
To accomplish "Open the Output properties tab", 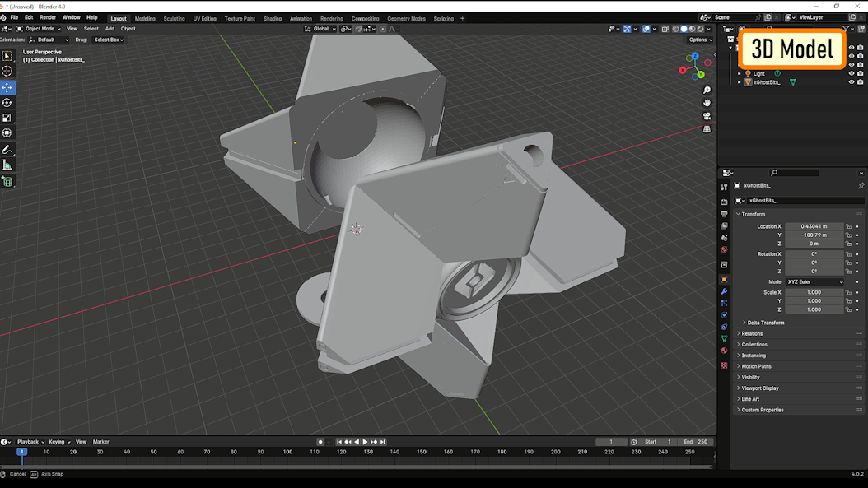I will click(724, 214).
